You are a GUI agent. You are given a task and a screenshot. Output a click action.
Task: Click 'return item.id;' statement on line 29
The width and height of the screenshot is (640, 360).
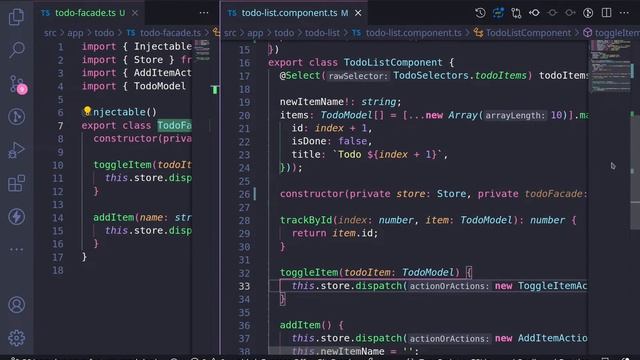tap(335, 233)
